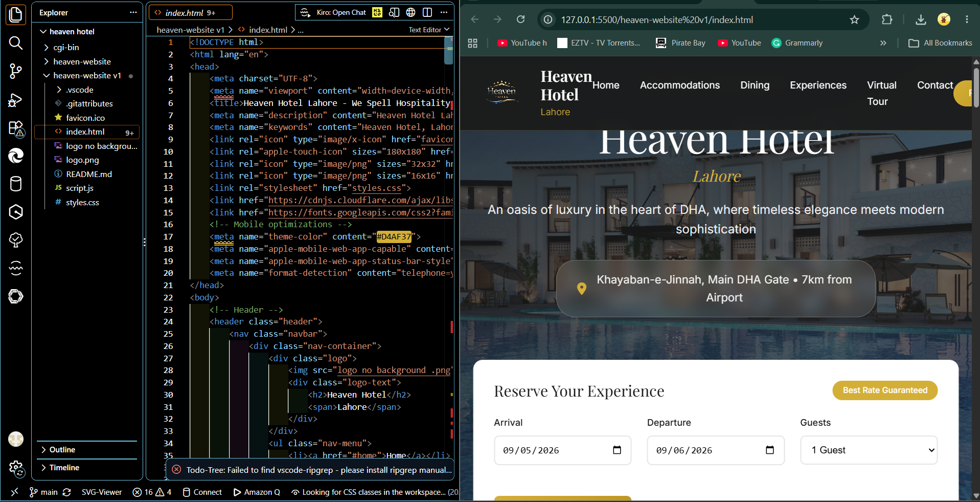Select the index.html editor tab

point(190,12)
